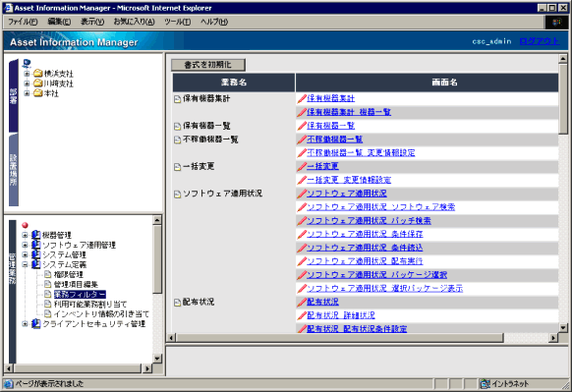This screenshot has height=392, width=572.
Task: Click pencil icon beside 不稼働機器一覧 link
Action: tap(302, 140)
